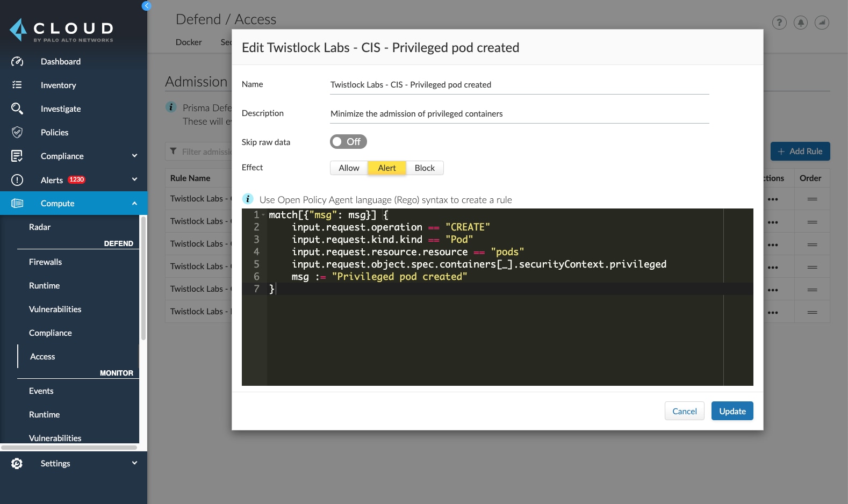Image resolution: width=848 pixels, height=504 pixels.
Task: Open Access under Defend
Action: (x=42, y=356)
